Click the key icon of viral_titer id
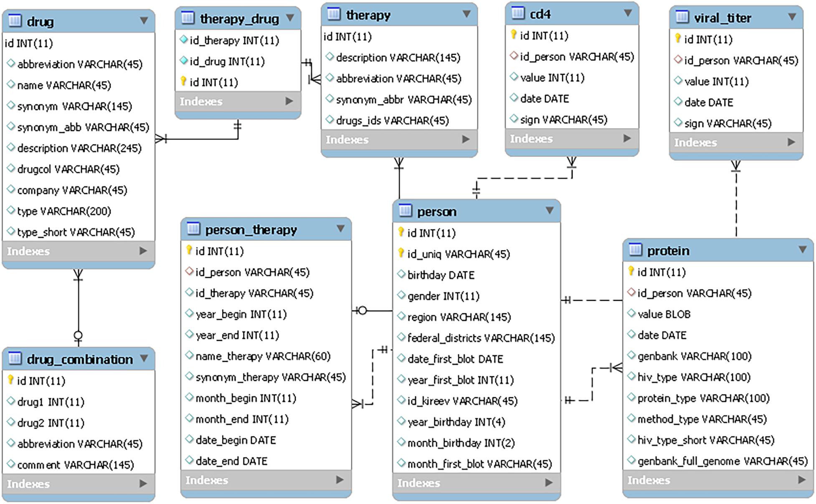 678,38
